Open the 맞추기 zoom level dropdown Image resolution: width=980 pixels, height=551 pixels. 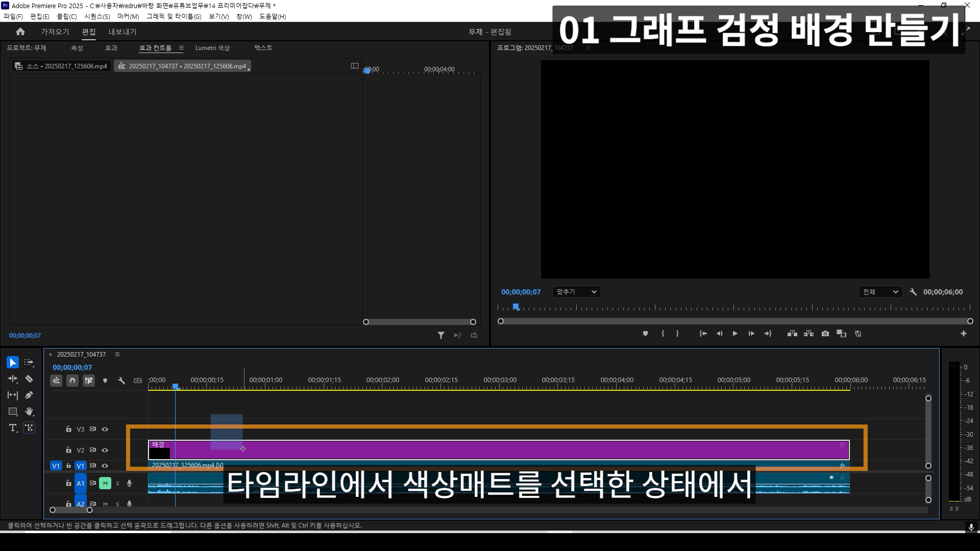576,292
